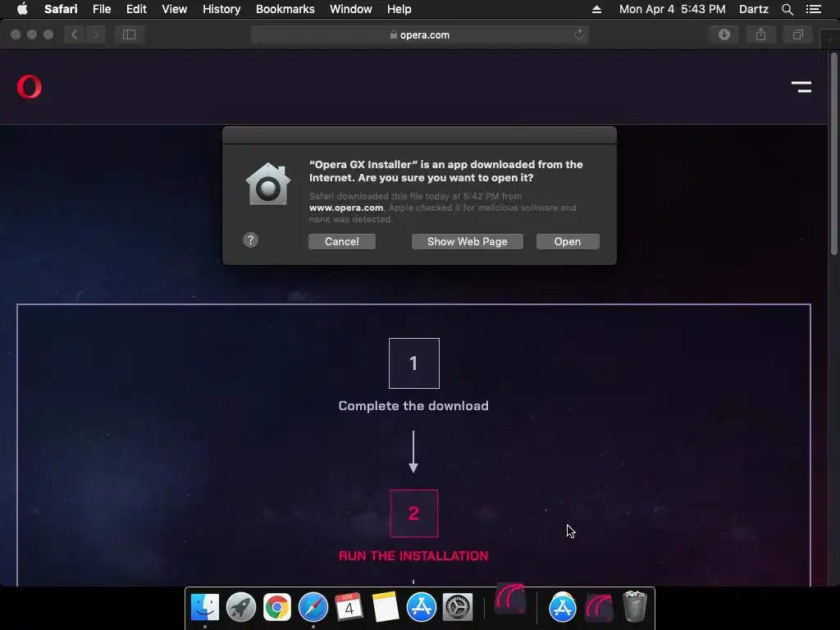Click the help question mark in dialog
The image size is (840, 630).
click(x=250, y=240)
